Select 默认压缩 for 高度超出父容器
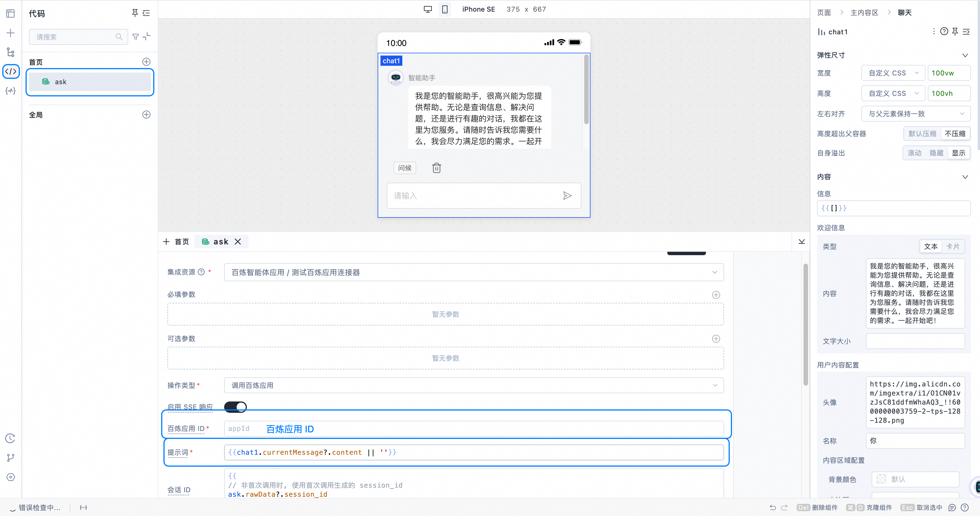This screenshot has height=516, width=980. (922, 134)
